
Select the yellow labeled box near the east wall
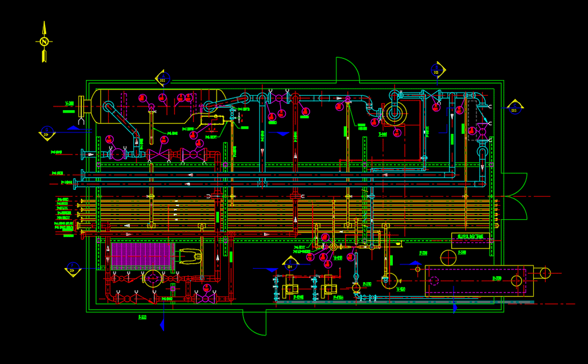[x=470, y=237]
